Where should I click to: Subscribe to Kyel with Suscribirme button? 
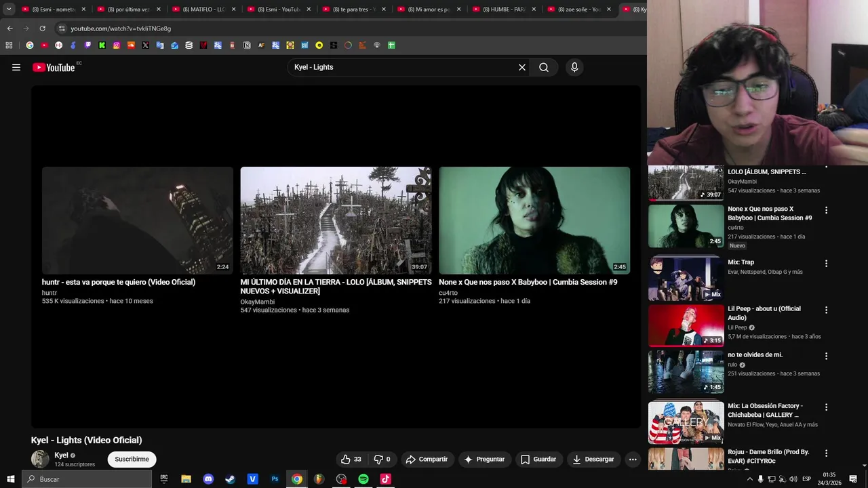[x=132, y=459]
